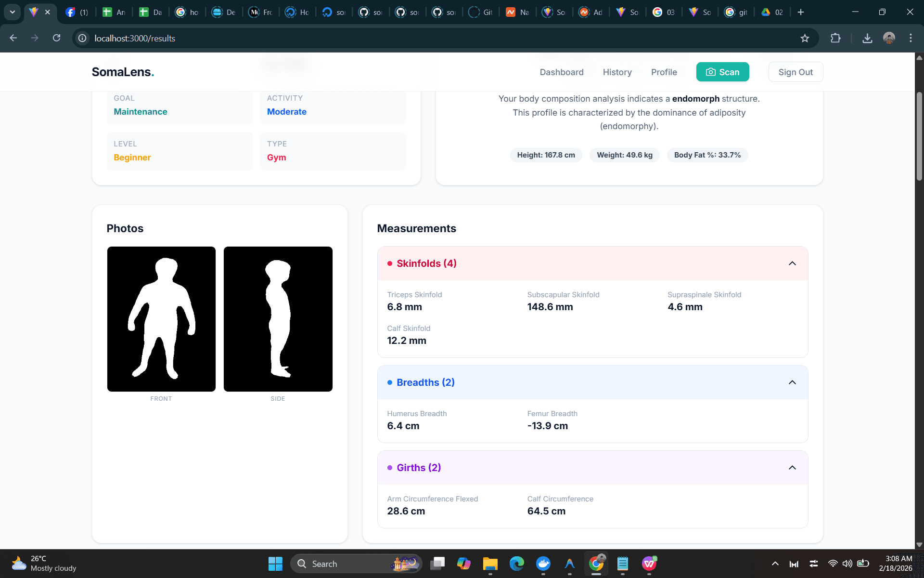
Task: Click the page vertical scrollbar thumb
Action: click(x=919, y=136)
